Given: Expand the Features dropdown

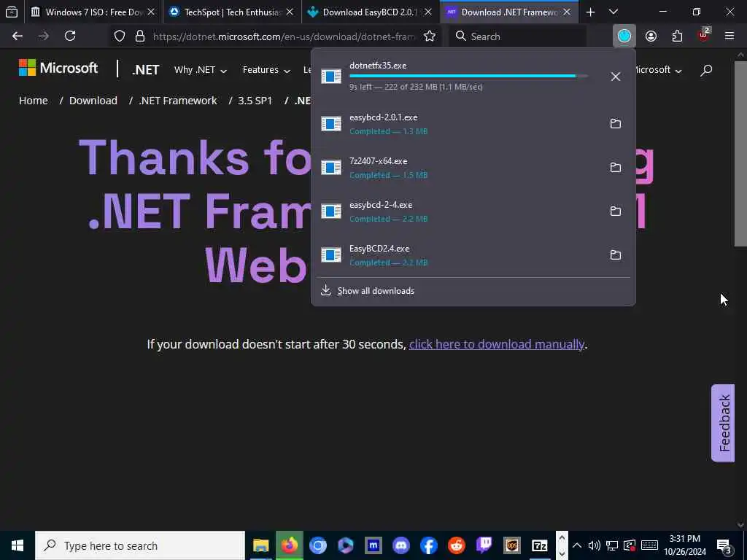Looking at the screenshot, I should click(x=266, y=70).
